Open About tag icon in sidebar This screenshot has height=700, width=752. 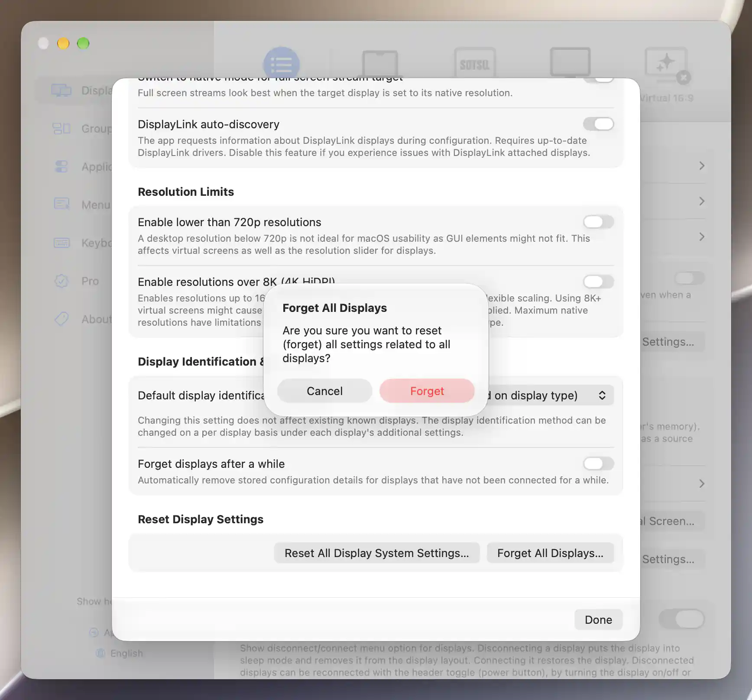(61, 319)
